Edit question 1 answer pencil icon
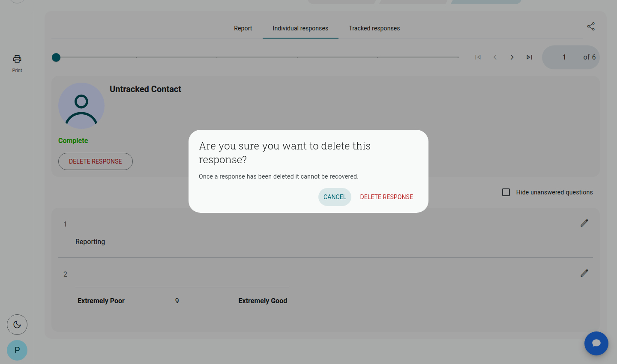 (x=584, y=223)
